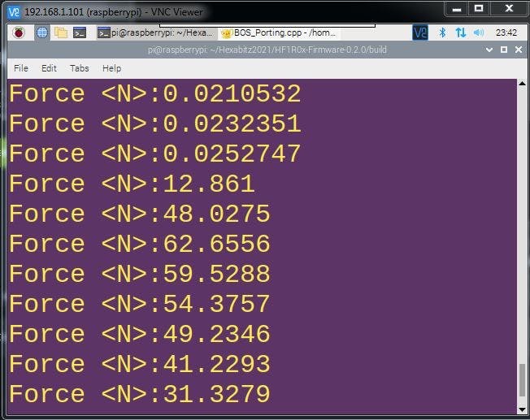Viewport: 530px width, 420px height.
Task: Close the inner terminal window
Action: (519, 50)
